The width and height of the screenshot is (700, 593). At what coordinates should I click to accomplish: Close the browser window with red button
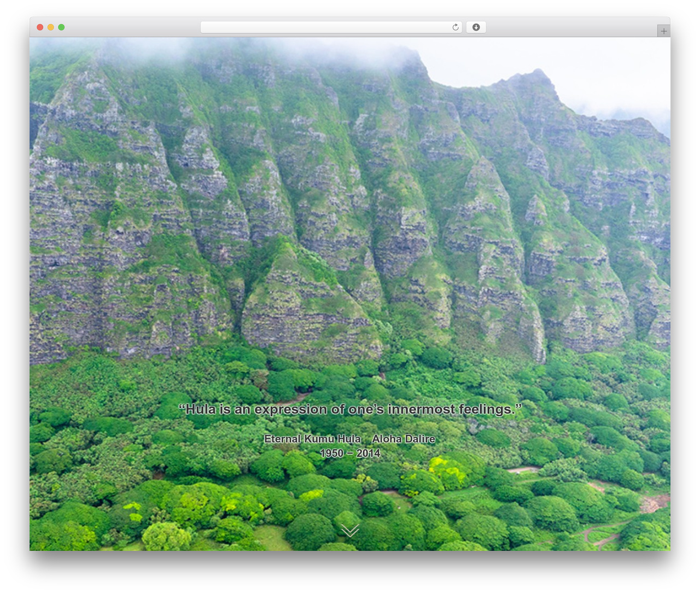coord(40,27)
